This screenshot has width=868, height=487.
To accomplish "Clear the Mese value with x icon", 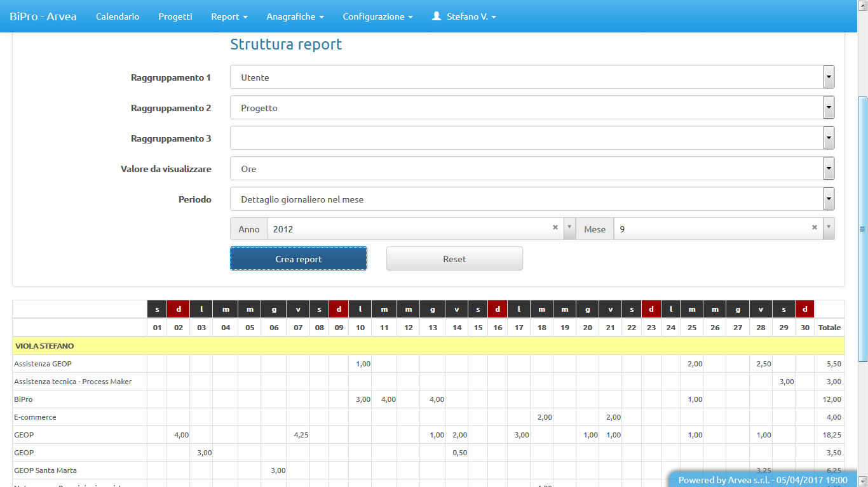I will (x=814, y=228).
